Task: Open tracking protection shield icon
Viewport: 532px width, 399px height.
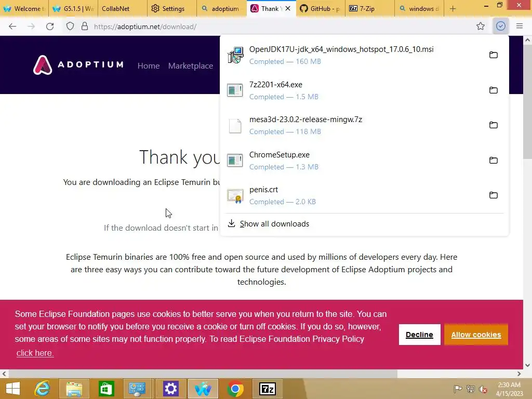Action: [70, 26]
